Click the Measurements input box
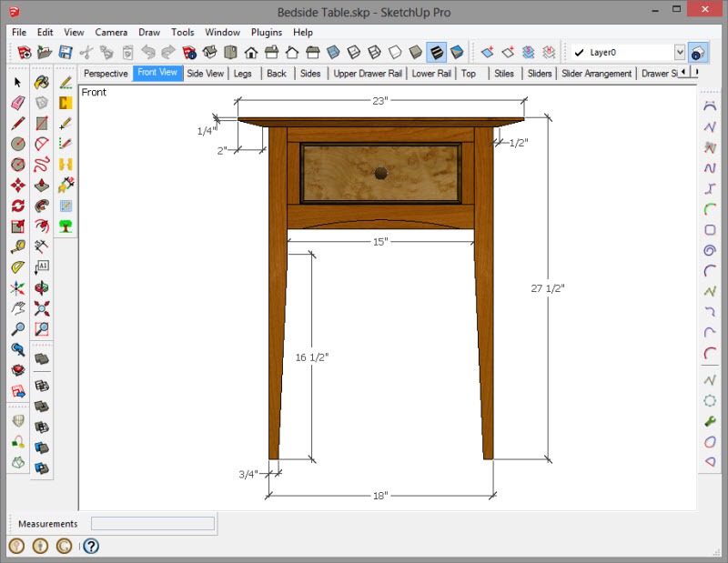728x563 pixels. coord(153,524)
